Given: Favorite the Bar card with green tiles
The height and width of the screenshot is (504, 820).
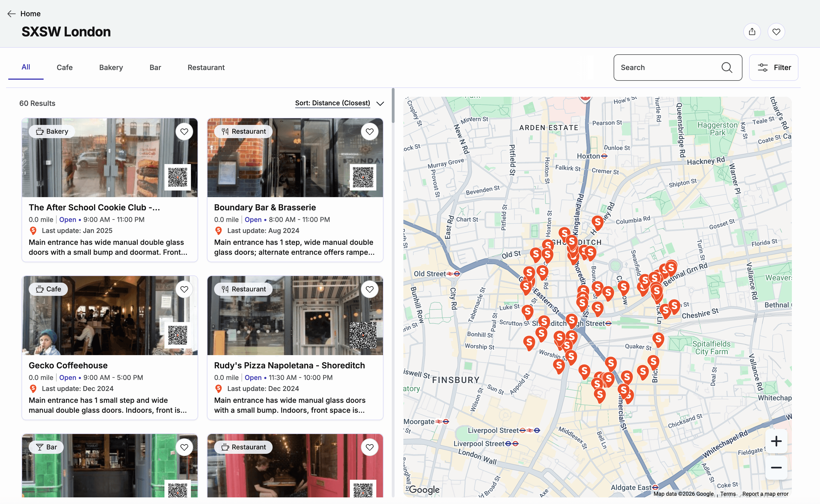Looking at the screenshot, I should (x=184, y=447).
